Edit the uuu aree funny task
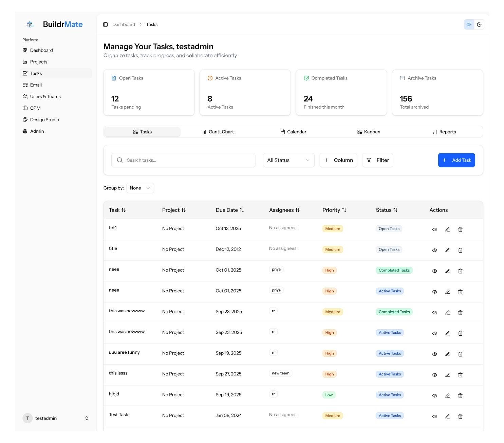504x443 pixels. (x=447, y=354)
